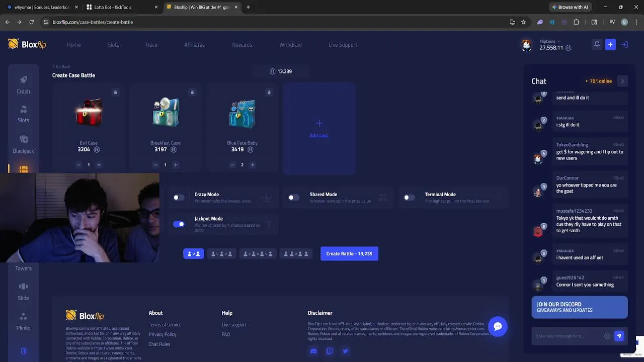Open live support chat bubble
This screenshot has width=644, height=362.
click(498, 326)
